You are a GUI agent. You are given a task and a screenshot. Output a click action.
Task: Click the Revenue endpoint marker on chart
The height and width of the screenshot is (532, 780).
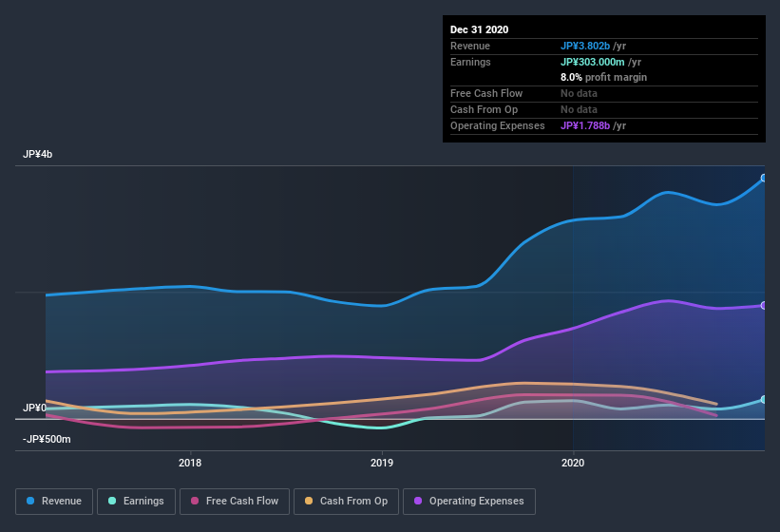(x=764, y=178)
